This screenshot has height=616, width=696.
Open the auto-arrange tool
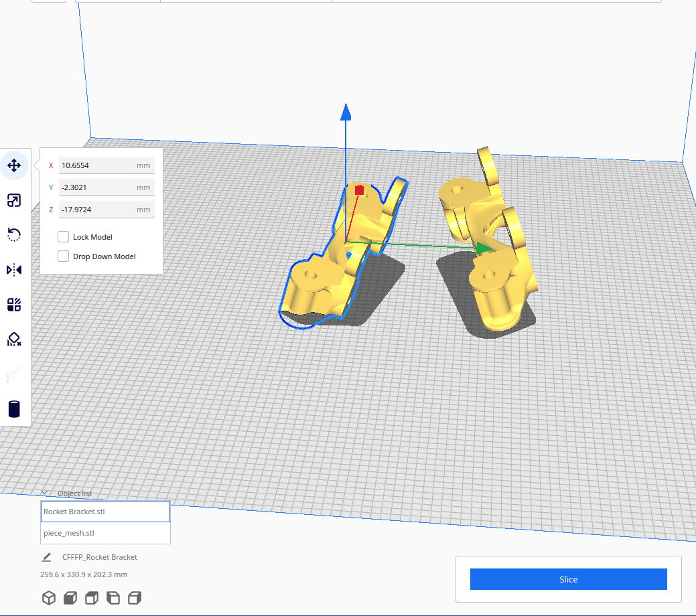pos(14,305)
